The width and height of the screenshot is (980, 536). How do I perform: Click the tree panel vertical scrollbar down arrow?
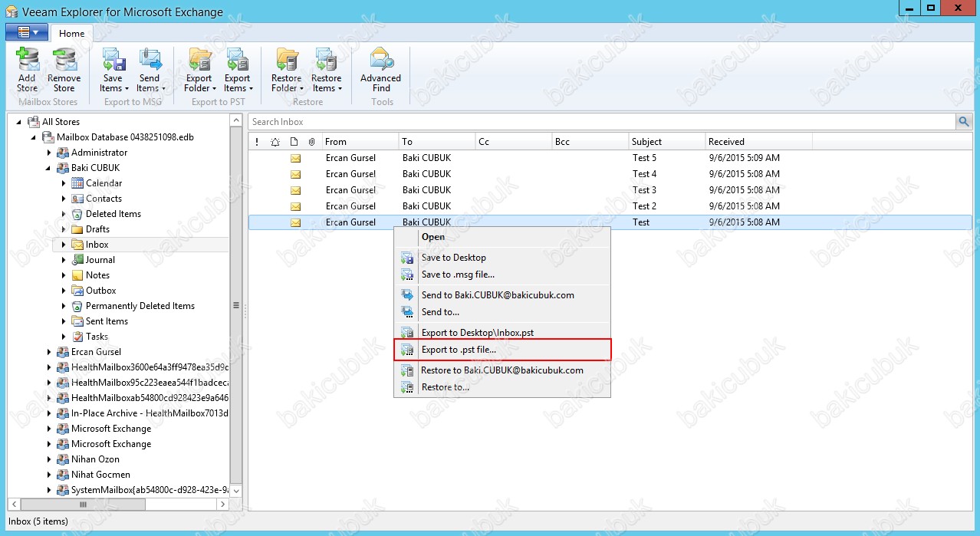point(236,491)
